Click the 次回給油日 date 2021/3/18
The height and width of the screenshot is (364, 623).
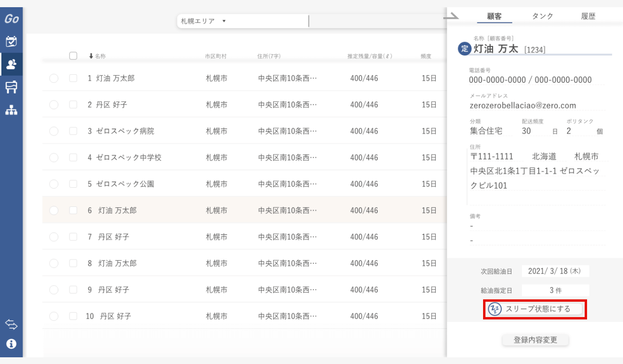tap(555, 271)
